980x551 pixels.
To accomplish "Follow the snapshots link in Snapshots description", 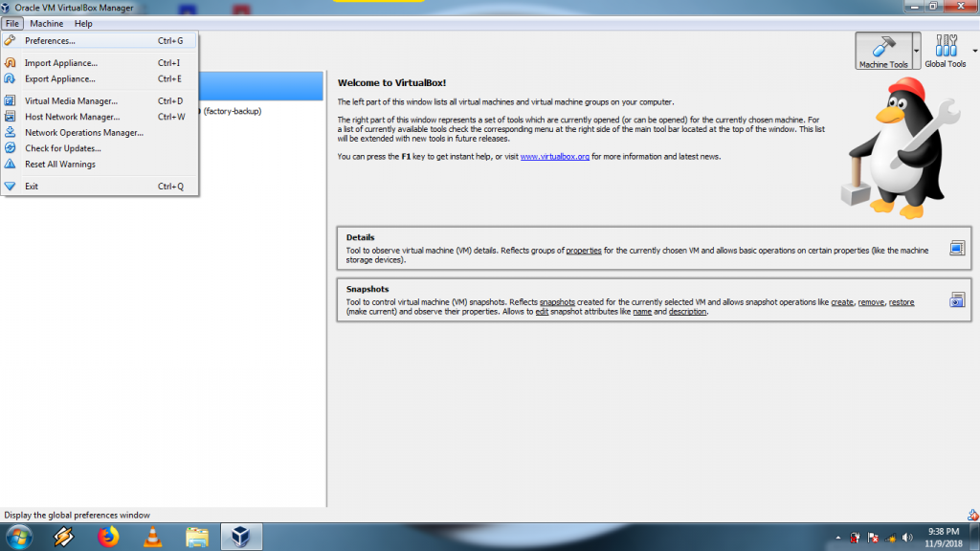I will (x=557, y=302).
